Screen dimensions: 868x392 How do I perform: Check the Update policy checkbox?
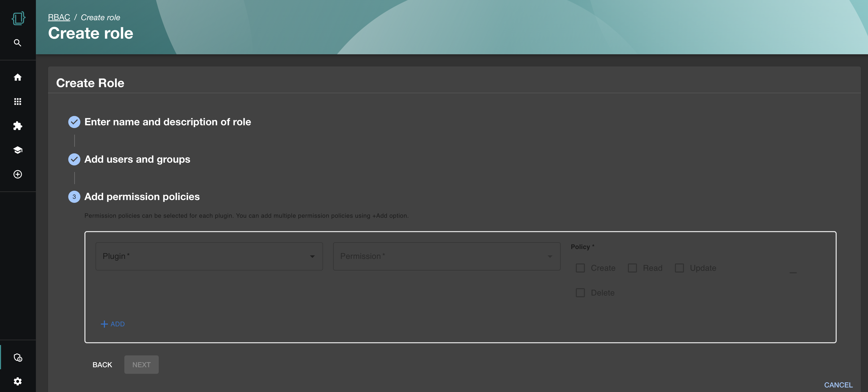tap(679, 268)
